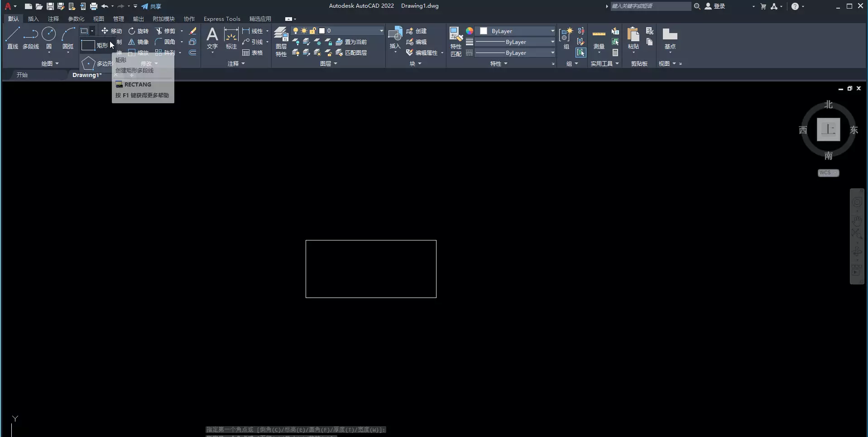This screenshot has width=868, height=437.
Task: Open the layer name dropdown list
Action: [x=381, y=31]
